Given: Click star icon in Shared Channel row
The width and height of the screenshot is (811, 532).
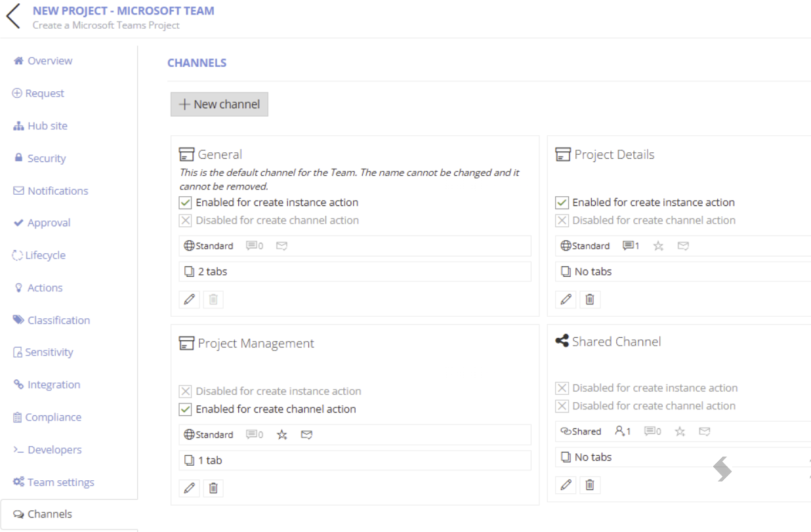Looking at the screenshot, I should click(x=680, y=432).
